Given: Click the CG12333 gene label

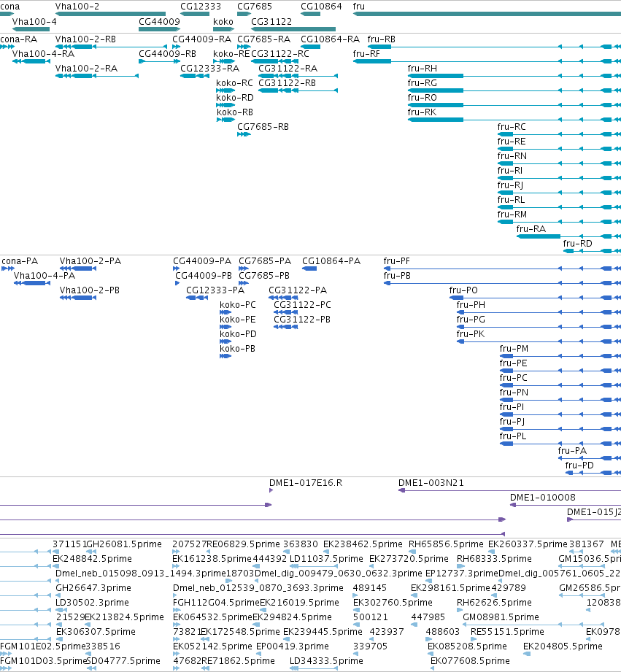Looking at the screenshot, I should click(x=201, y=7).
